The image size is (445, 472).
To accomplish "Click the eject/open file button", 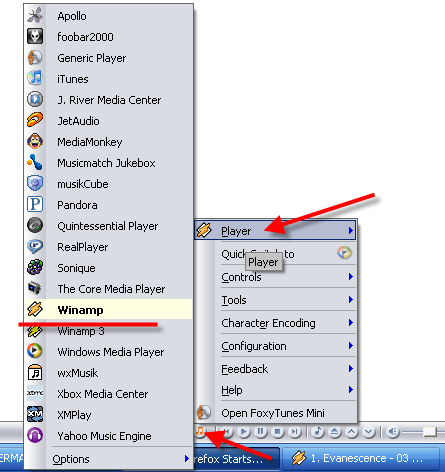I will 334,432.
